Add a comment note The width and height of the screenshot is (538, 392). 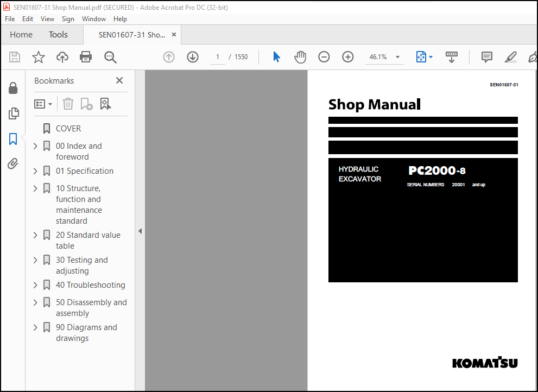coord(487,57)
